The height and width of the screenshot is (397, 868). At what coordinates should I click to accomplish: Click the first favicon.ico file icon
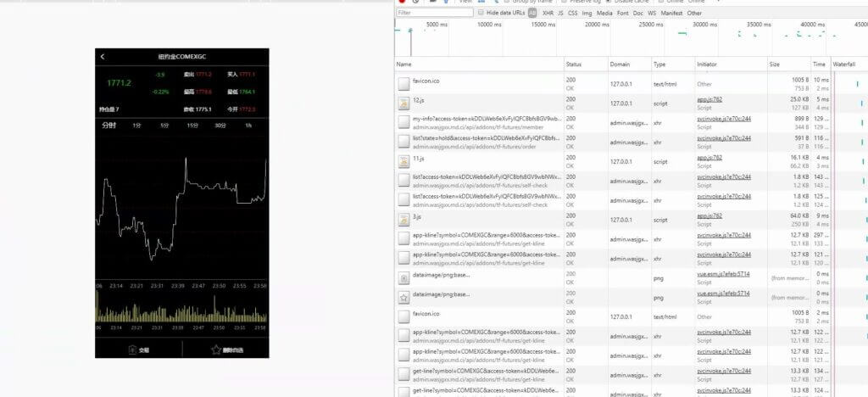[x=404, y=83]
